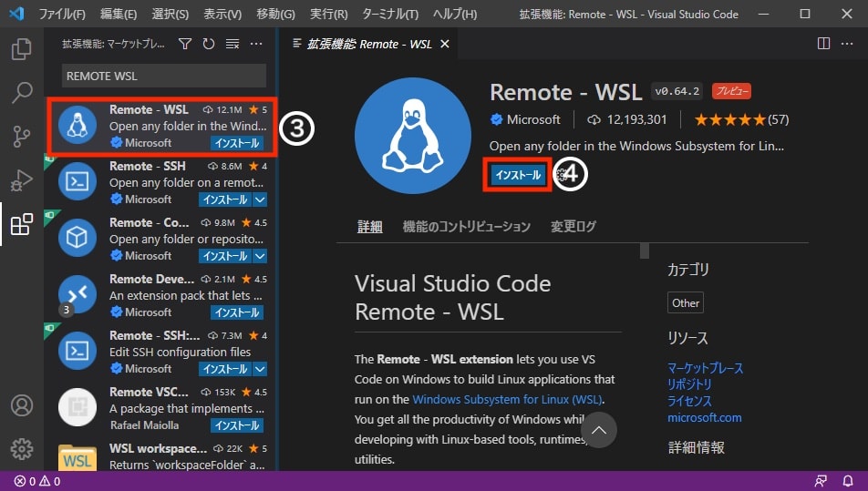This screenshot has height=491, width=868.
Task: Open editor more actions ellipsis
Action: (847, 44)
